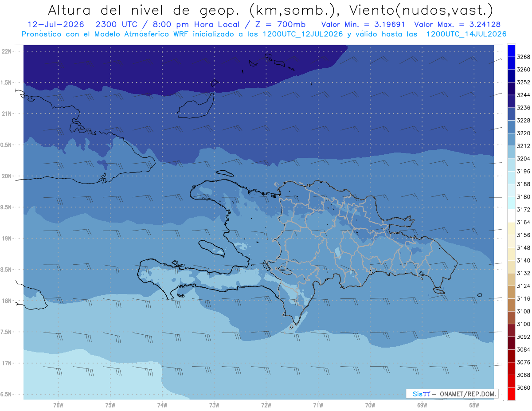This screenshot has height=411, width=532.
Task: Click the legend value '3140'
Action: [x=524, y=260]
